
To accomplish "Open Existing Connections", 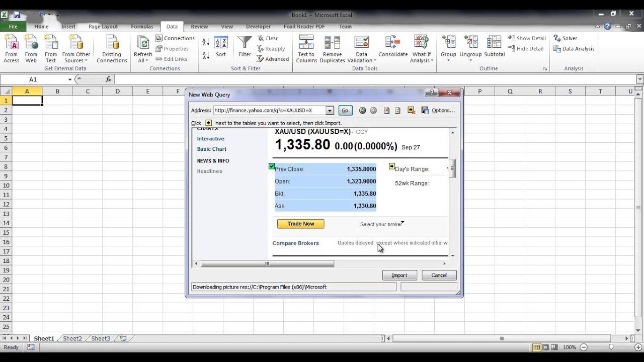I will point(112,49).
